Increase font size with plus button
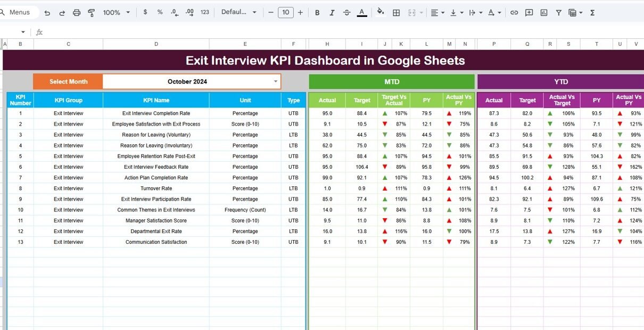This screenshot has width=644, height=330. [x=300, y=12]
